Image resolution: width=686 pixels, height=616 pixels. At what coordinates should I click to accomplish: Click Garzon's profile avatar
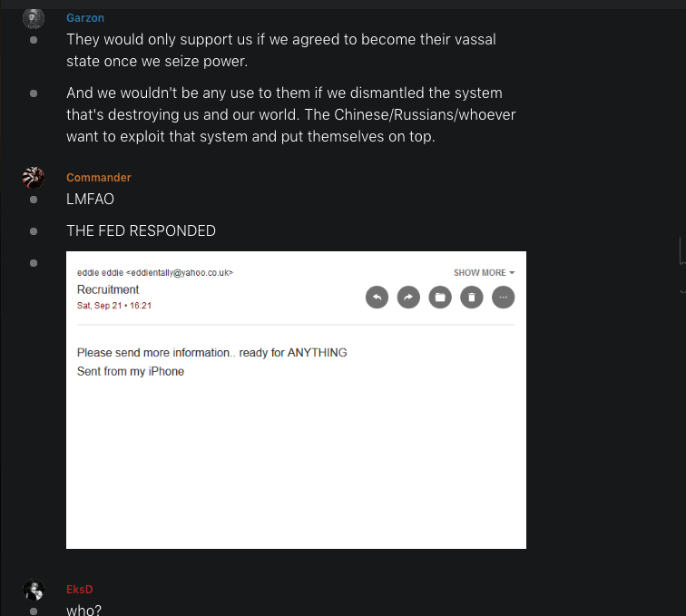(x=34, y=18)
